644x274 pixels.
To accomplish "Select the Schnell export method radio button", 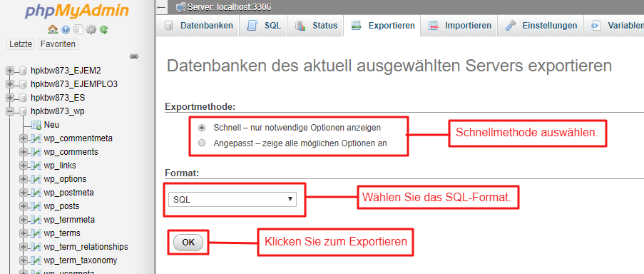I will click(202, 128).
